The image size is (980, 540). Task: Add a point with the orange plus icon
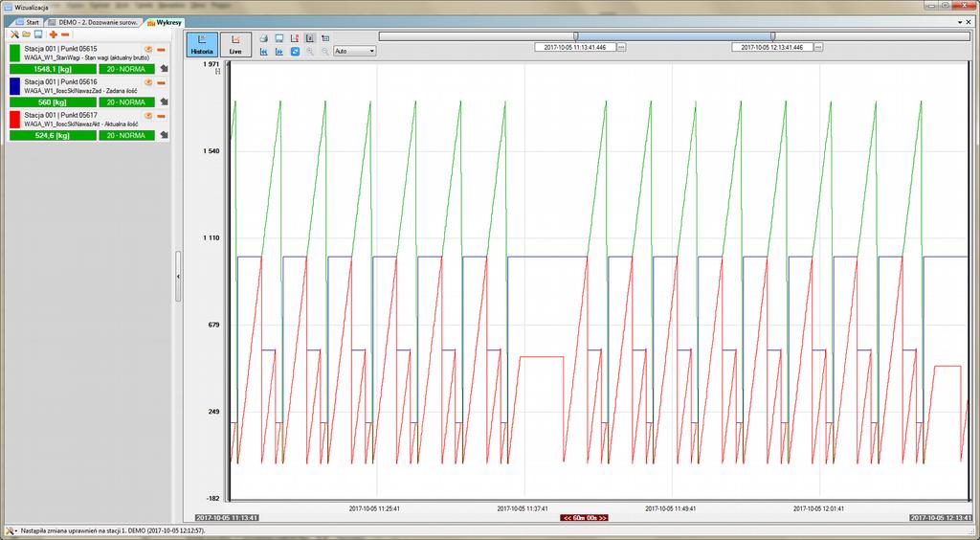pyautogui.click(x=54, y=34)
